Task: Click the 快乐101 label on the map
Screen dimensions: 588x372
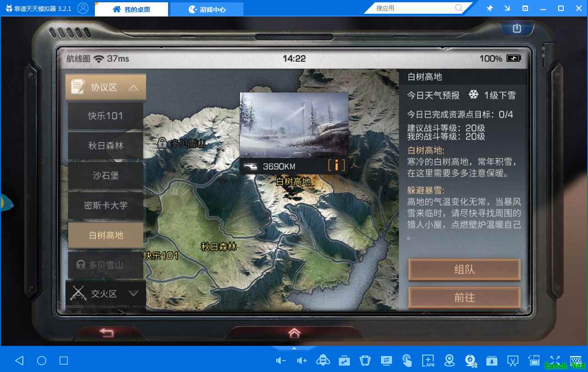Action: coord(161,256)
